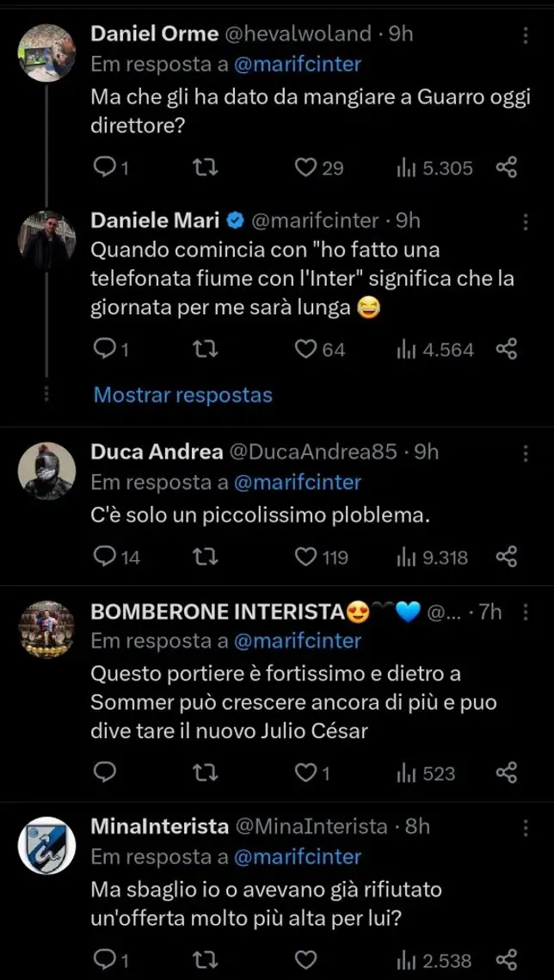Share BOMBERONE INTERISTA's tweet
The image size is (554, 980).
click(x=507, y=773)
